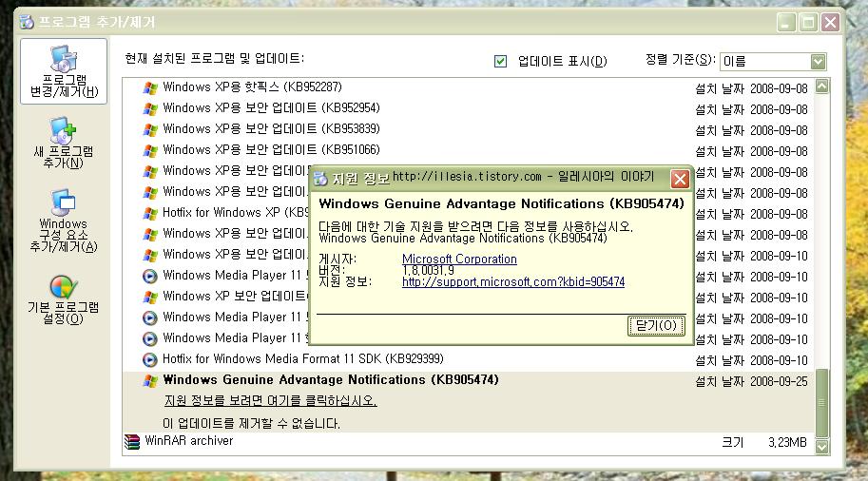Click the list scrollbar thumb
This screenshot has height=481, width=868.
822,403
